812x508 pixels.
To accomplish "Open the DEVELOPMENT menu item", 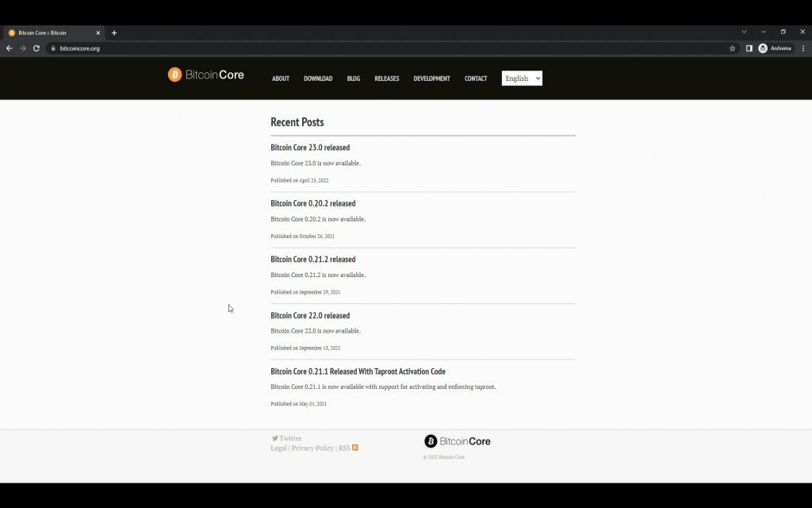I will point(431,79).
